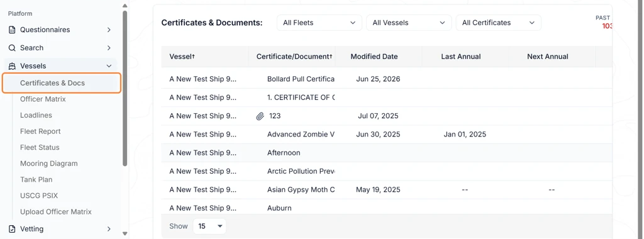The height and width of the screenshot is (239, 644).
Task: Open Certificates & Docs page
Action: [x=62, y=83]
